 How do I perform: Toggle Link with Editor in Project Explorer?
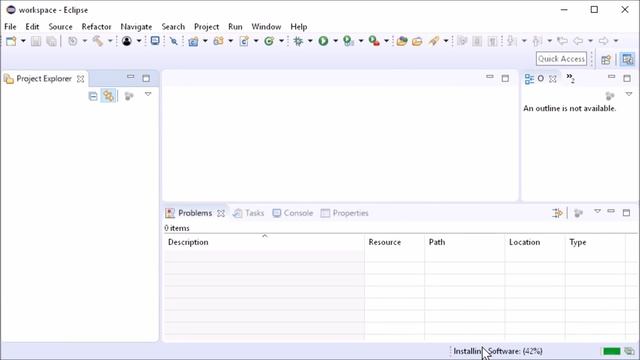[x=108, y=96]
